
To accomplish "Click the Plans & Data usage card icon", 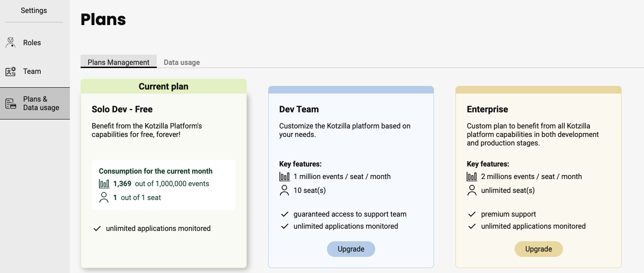I will coord(10,104).
